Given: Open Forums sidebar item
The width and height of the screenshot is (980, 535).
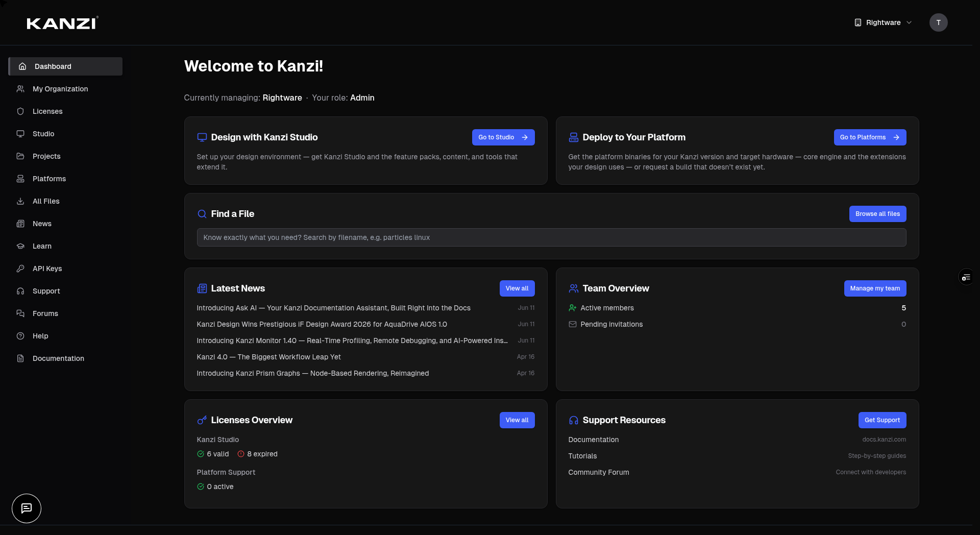Looking at the screenshot, I should 65,313.
